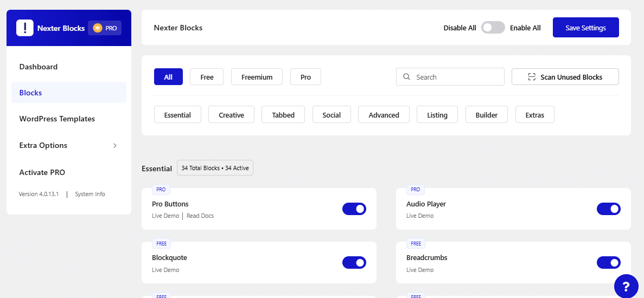Click the Nexter Blocks exclamation logo icon
Viewport: 644px width, 298px height.
click(24, 28)
